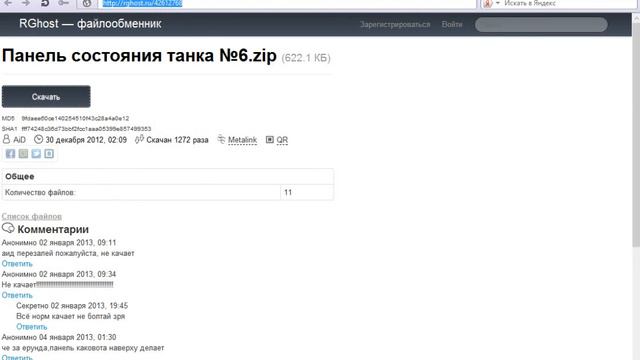This screenshot has width=640, height=360.
Task: Open the QR link
Action: tap(282, 140)
